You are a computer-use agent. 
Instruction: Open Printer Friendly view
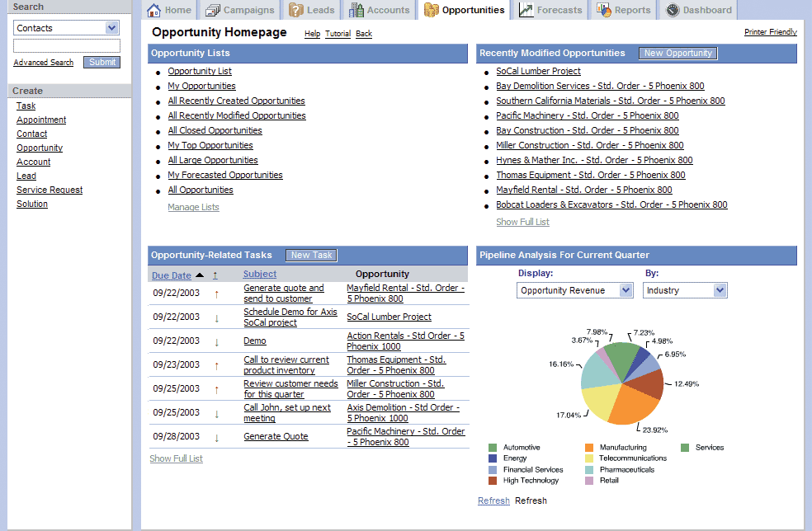[771, 32]
